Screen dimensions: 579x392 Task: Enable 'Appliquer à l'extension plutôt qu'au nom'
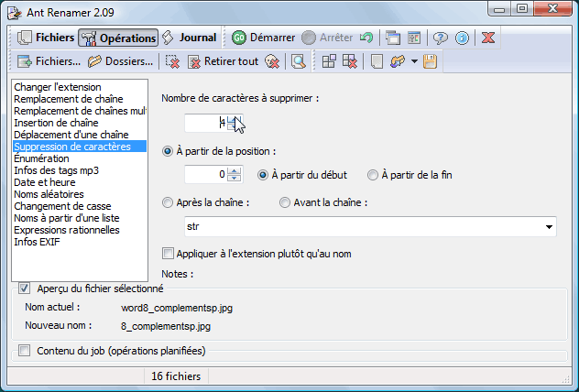(168, 254)
